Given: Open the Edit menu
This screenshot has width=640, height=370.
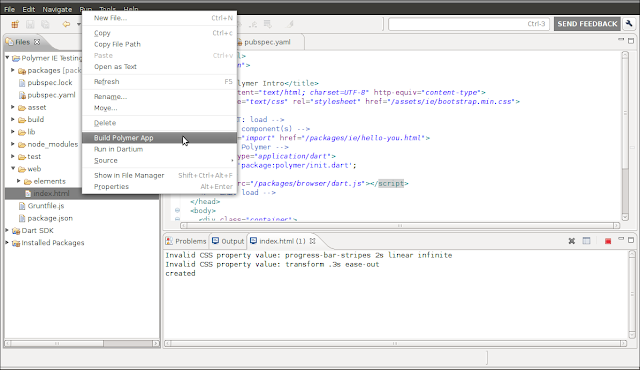Looking at the screenshot, I should pos(29,9).
